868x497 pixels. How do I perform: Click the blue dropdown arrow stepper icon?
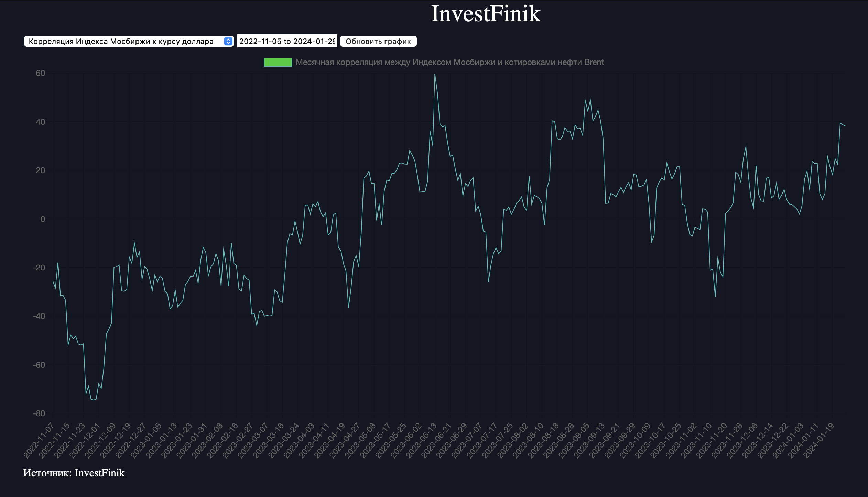click(x=228, y=42)
